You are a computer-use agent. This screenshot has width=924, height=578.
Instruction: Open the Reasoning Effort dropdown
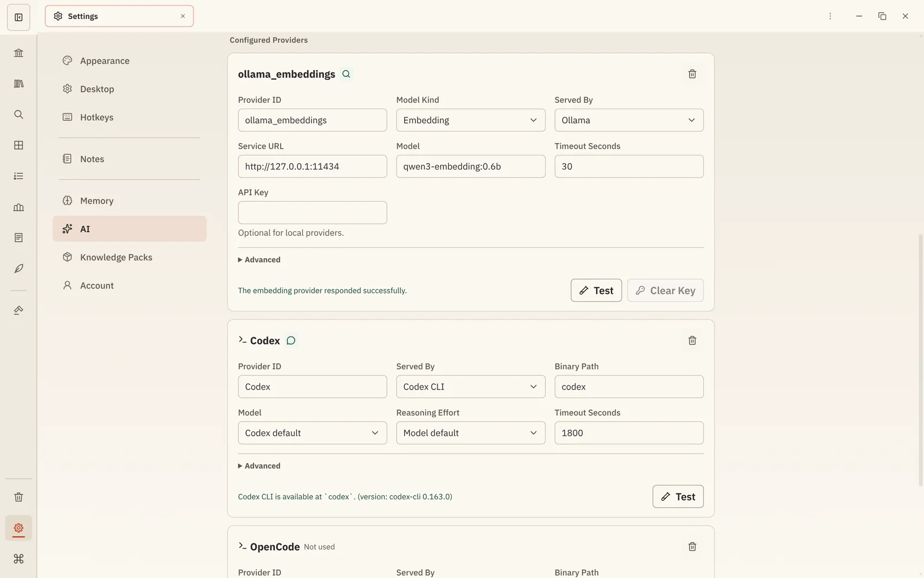pyautogui.click(x=471, y=433)
